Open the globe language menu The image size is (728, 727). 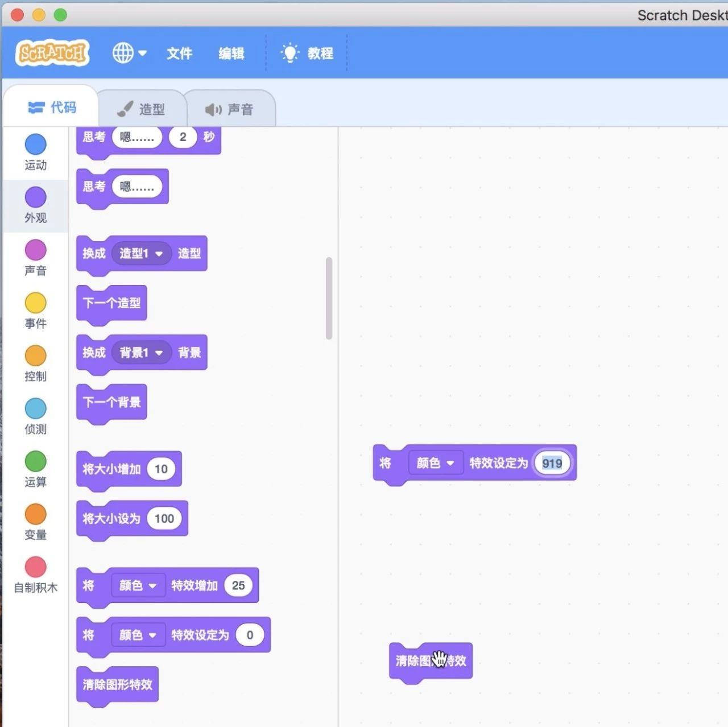129,53
